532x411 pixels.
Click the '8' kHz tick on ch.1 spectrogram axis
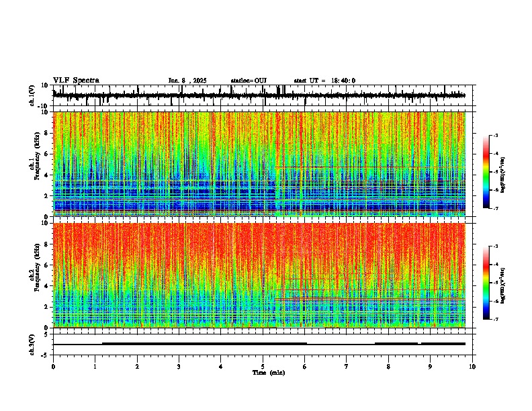tap(47, 133)
